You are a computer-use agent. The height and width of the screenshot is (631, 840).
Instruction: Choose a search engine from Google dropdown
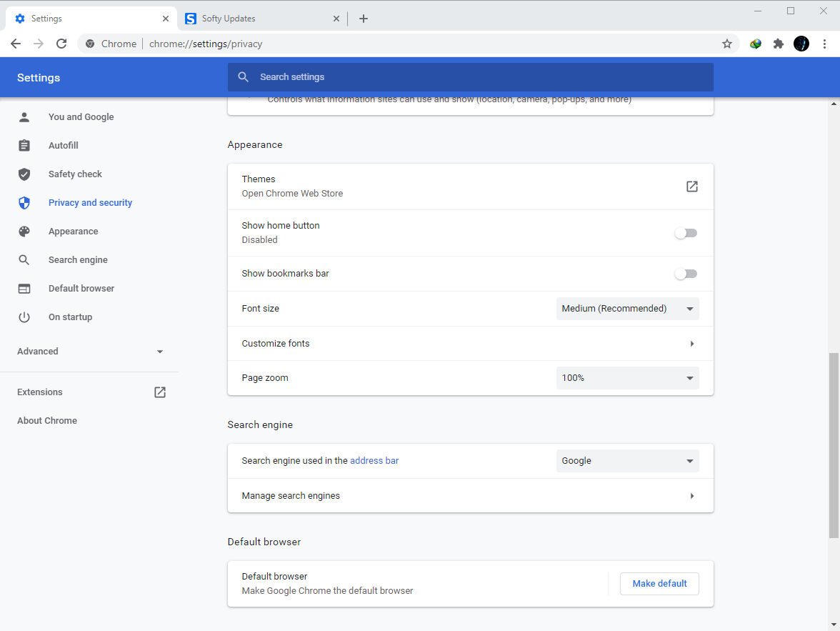627,461
